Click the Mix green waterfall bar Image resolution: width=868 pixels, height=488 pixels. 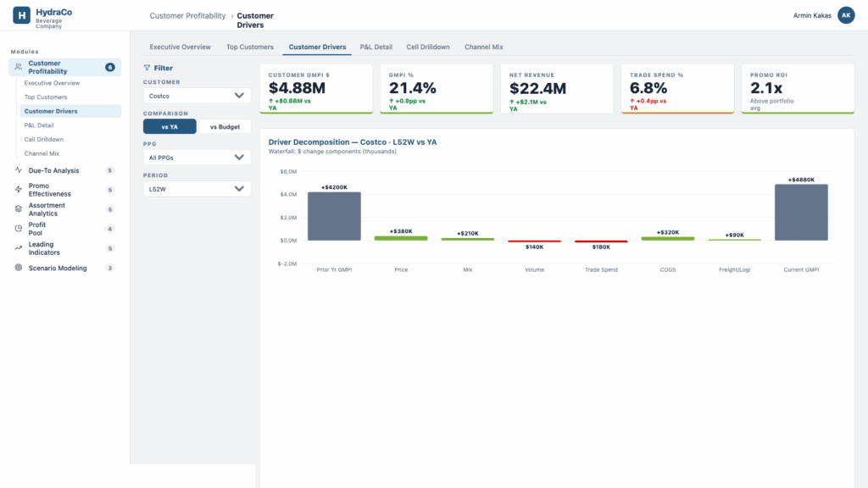(x=468, y=239)
